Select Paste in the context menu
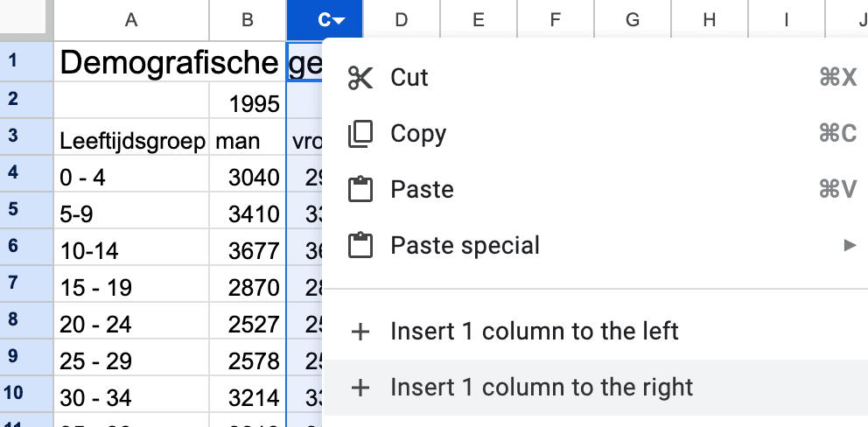The width and height of the screenshot is (868, 427). (422, 190)
